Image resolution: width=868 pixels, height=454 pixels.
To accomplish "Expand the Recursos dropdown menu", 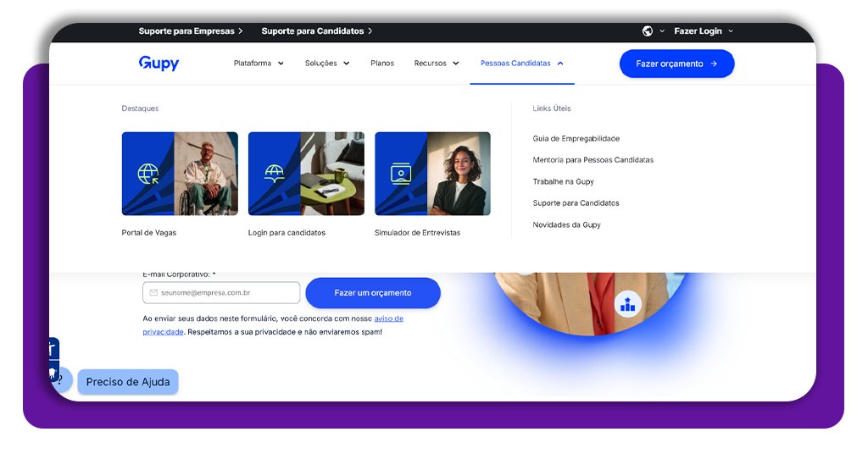I will pyautogui.click(x=437, y=63).
